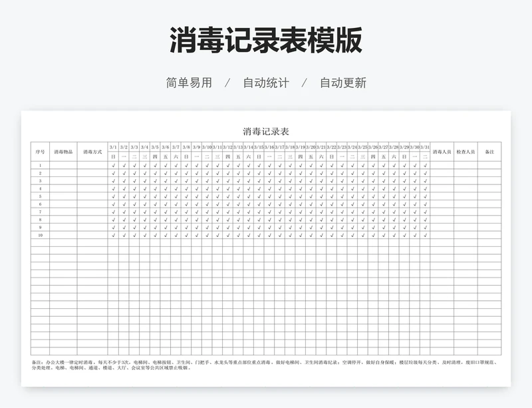Select the weekday cell under 3/31

pos(425,156)
